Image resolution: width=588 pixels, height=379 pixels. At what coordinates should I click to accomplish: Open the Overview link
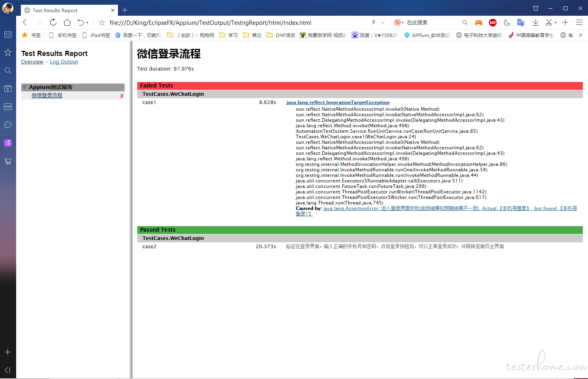pos(32,62)
